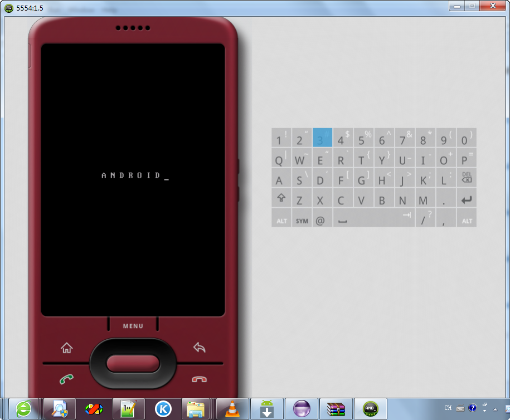The image size is (510, 420).
Task: Click the Y key
Action: coord(384,158)
